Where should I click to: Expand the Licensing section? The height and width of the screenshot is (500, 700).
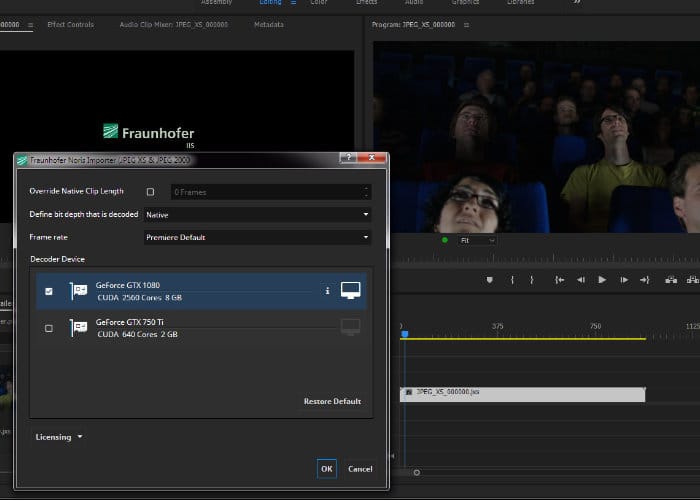[x=58, y=437]
